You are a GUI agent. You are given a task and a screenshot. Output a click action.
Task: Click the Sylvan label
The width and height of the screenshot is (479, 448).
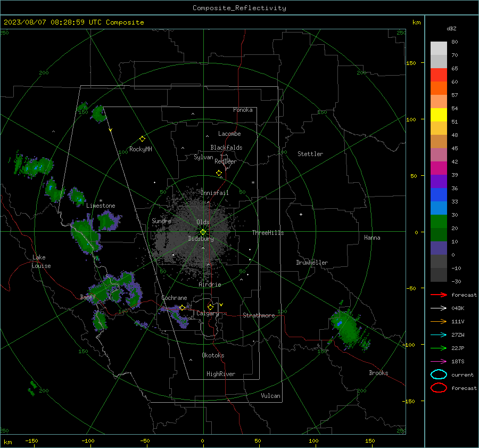click(x=203, y=157)
